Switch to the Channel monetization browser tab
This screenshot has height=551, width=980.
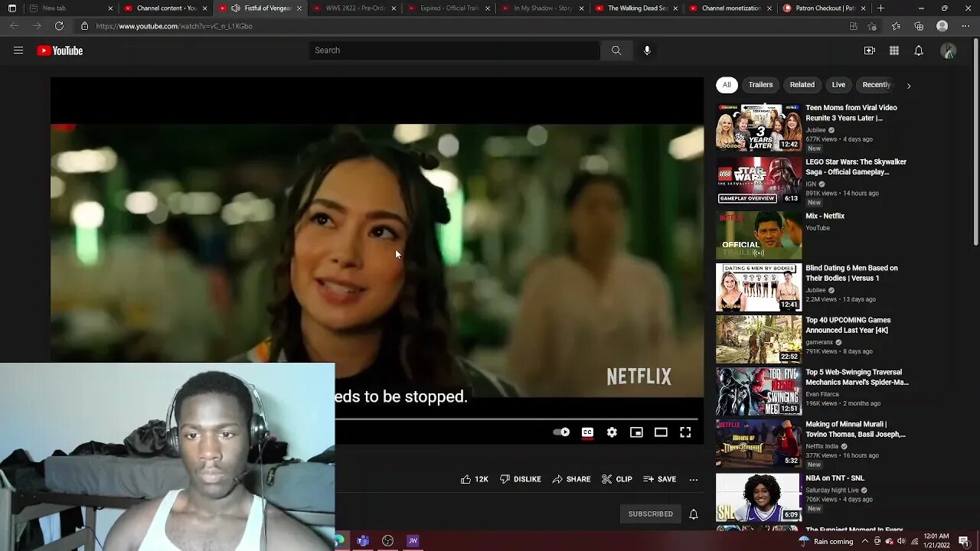[731, 8]
